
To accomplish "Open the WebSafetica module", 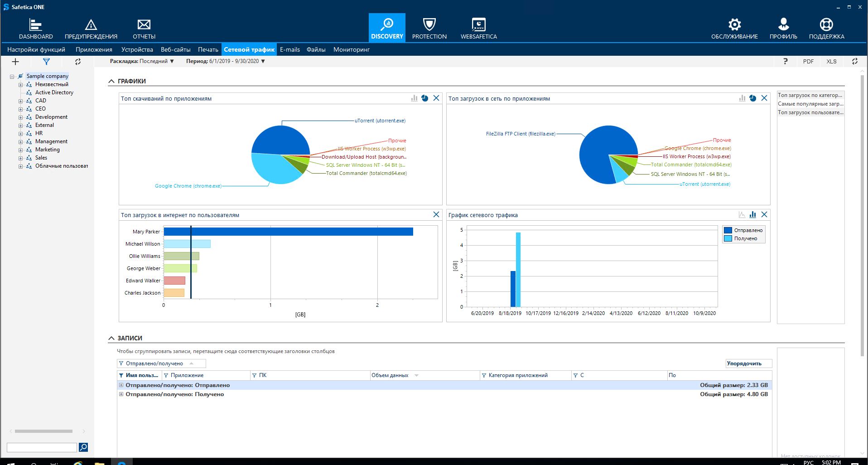I will [x=478, y=29].
